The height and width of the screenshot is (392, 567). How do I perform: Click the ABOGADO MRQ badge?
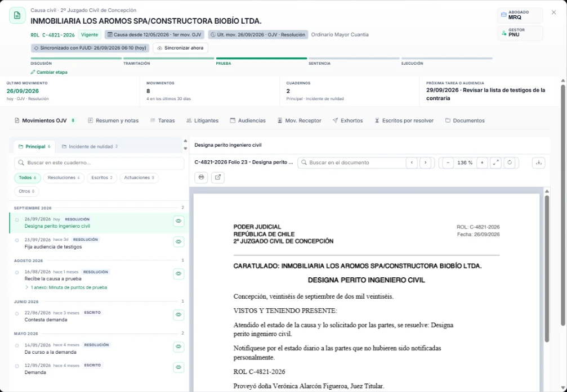click(520, 15)
